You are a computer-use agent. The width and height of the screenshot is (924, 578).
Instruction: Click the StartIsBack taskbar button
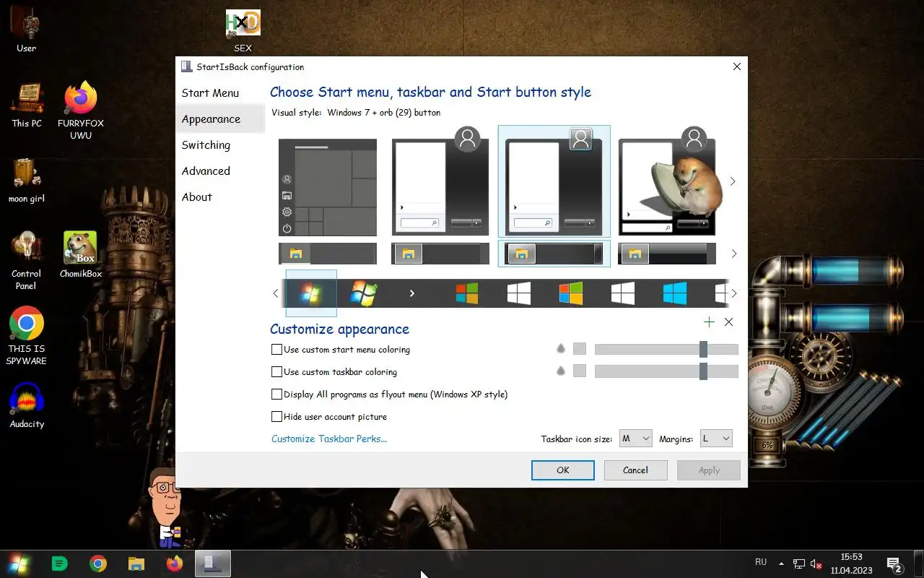pyautogui.click(x=212, y=564)
